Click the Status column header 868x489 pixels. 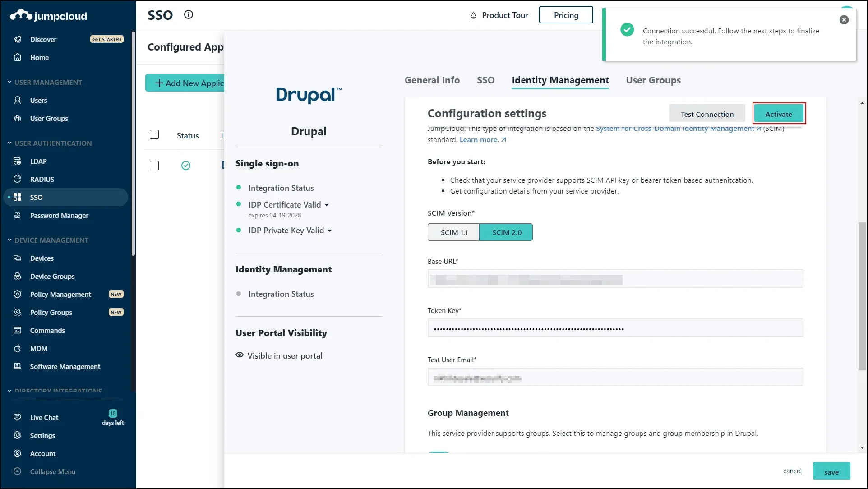[x=188, y=135]
